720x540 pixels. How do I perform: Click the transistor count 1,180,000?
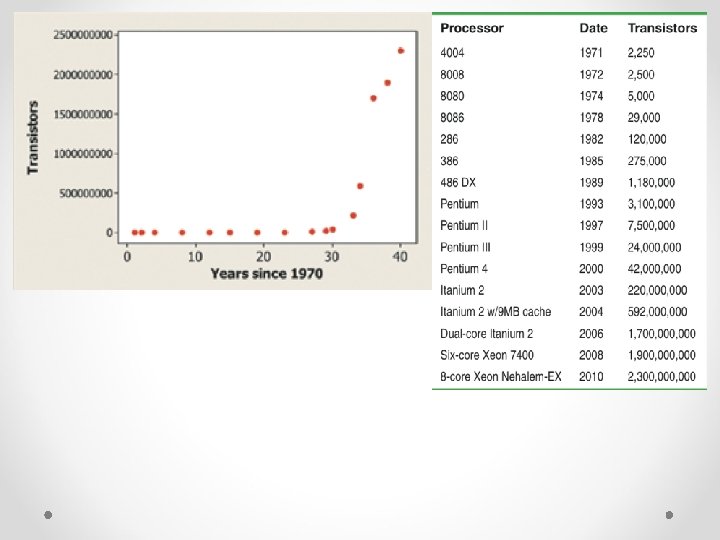(651, 182)
